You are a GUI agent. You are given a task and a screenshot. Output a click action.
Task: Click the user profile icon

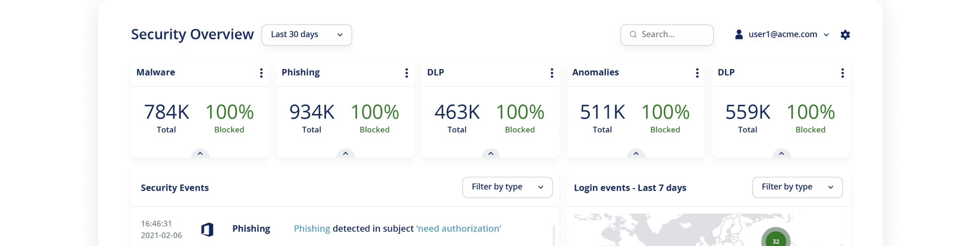tap(738, 35)
